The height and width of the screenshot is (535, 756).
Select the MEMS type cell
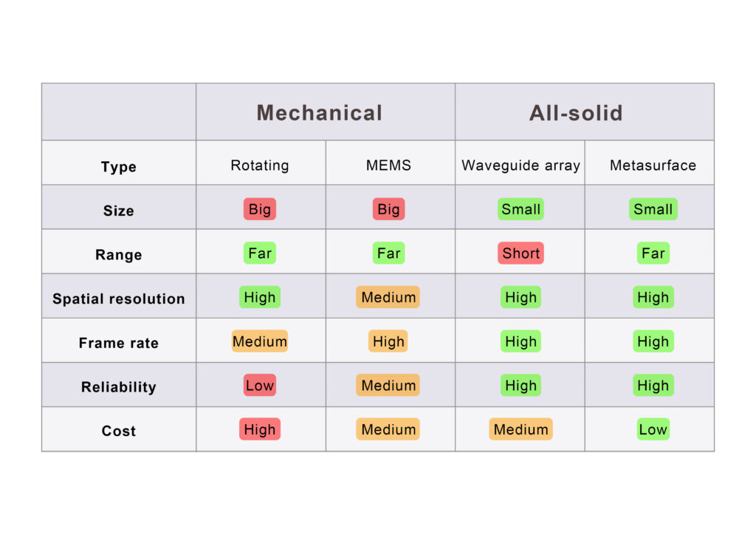[x=388, y=166]
